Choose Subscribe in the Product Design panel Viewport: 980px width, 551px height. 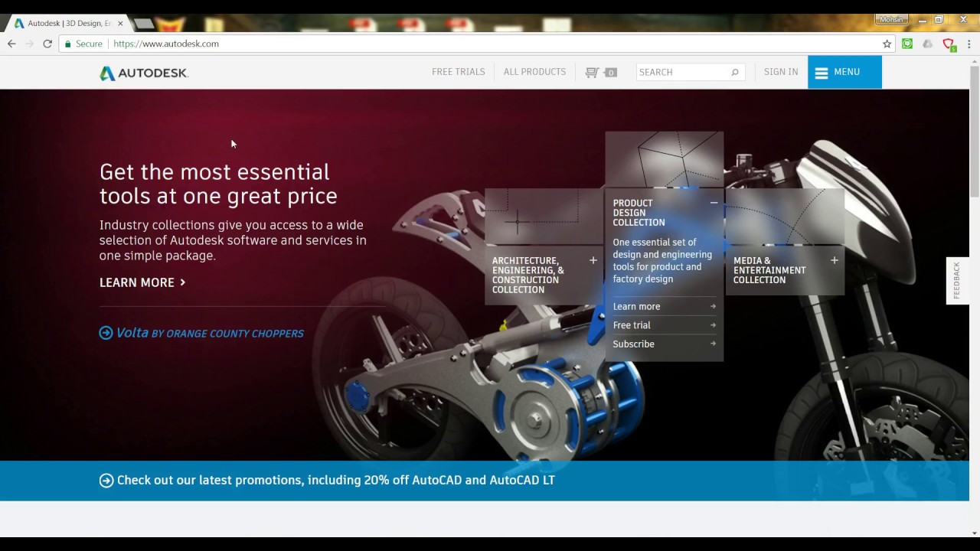tap(664, 344)
